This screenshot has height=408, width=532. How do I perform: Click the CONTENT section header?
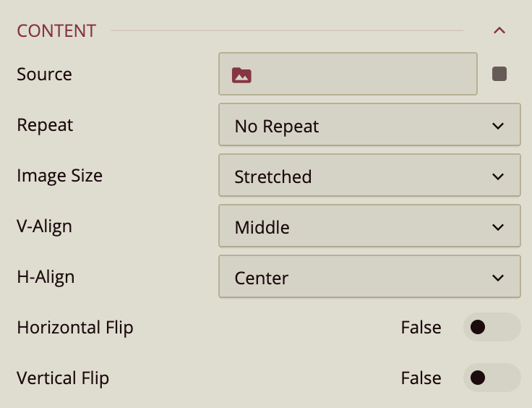tap(56, 30)
